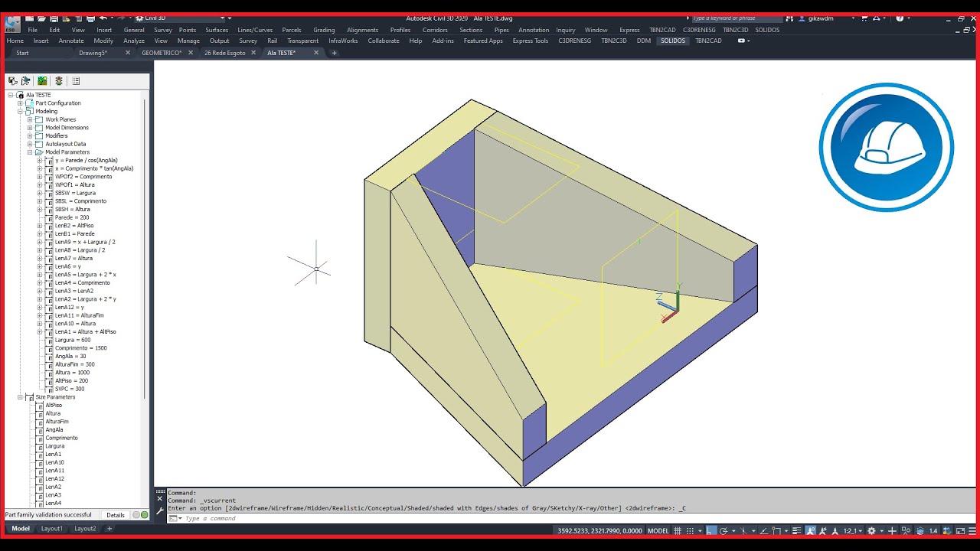Click the workspace switching gear icon

[871, 530]
